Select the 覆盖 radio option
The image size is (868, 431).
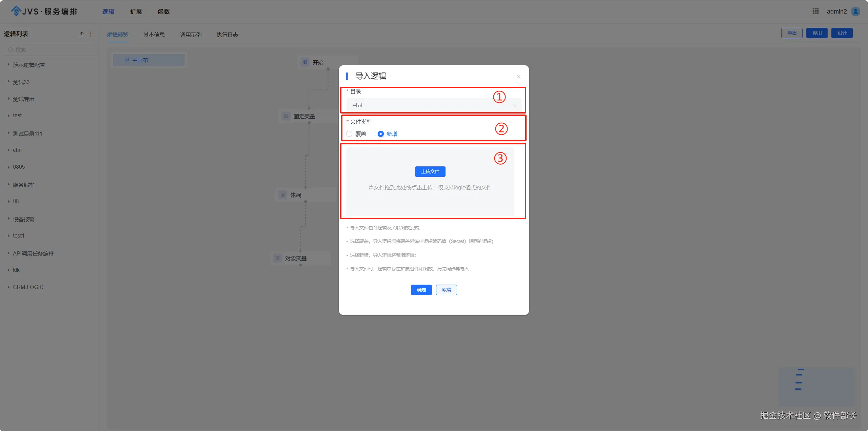click(x=349, y=134)
